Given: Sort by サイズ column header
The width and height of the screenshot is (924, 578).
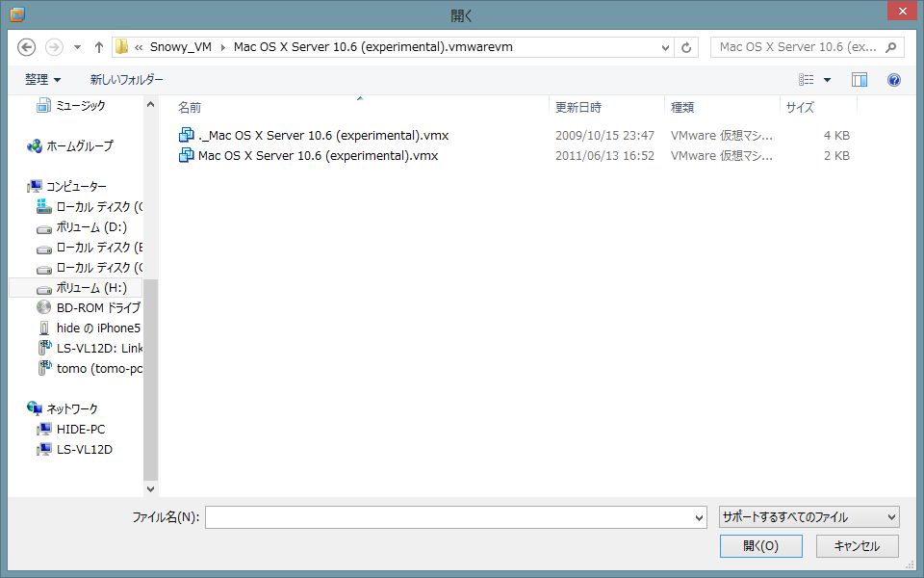Looking at the screenshot, I should (x=800, y=107).
